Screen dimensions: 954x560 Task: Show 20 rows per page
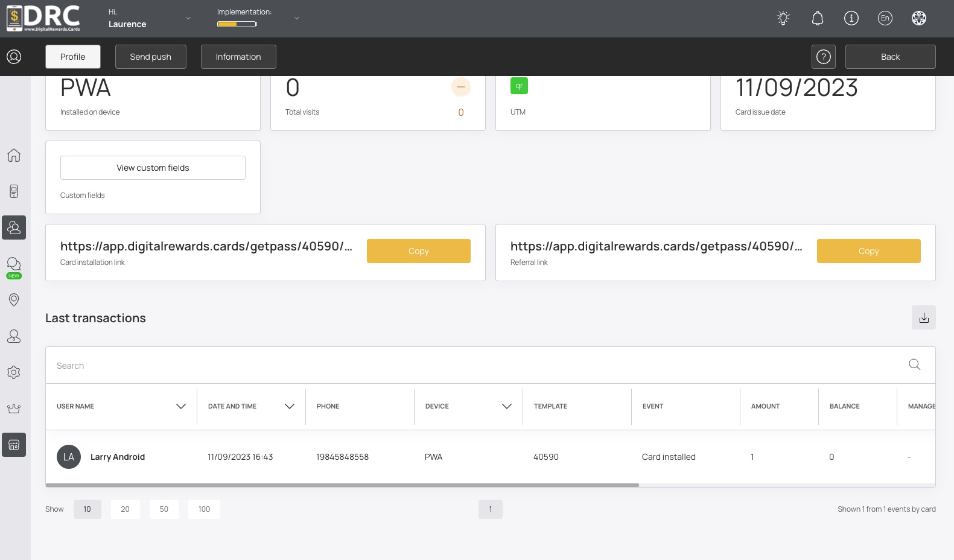click(x=125, y=509)
